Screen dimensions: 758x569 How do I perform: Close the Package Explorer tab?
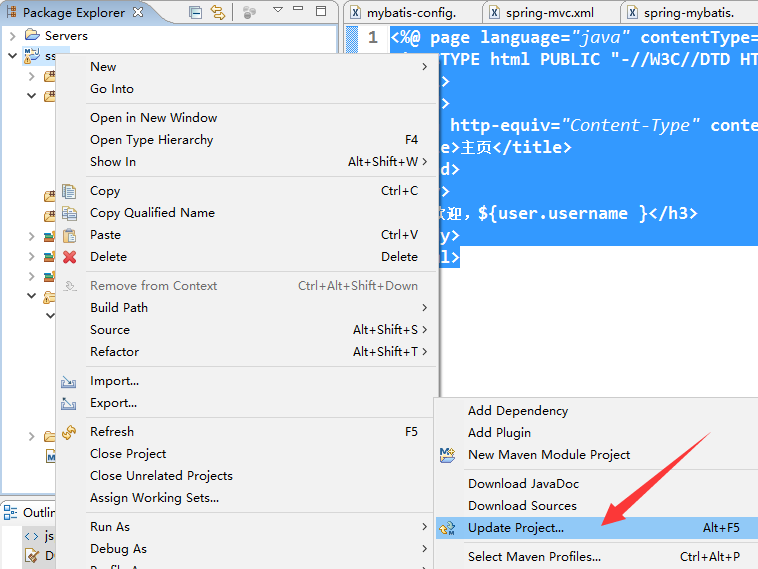[x=138, y=12]
